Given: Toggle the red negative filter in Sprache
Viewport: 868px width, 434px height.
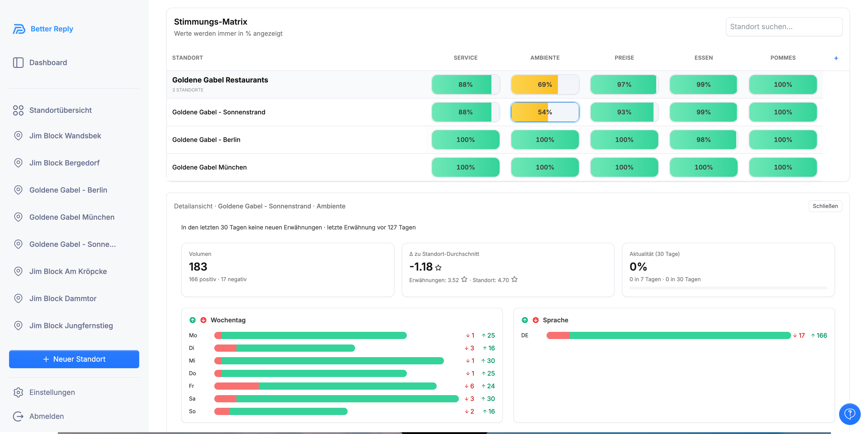Looking at the screenshot, I should pos(536,320).
